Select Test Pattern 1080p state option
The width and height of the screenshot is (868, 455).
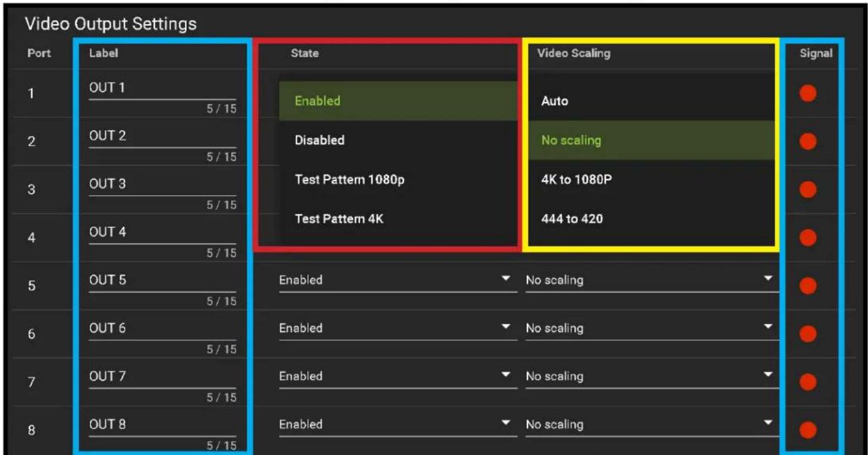coord(398,180)
